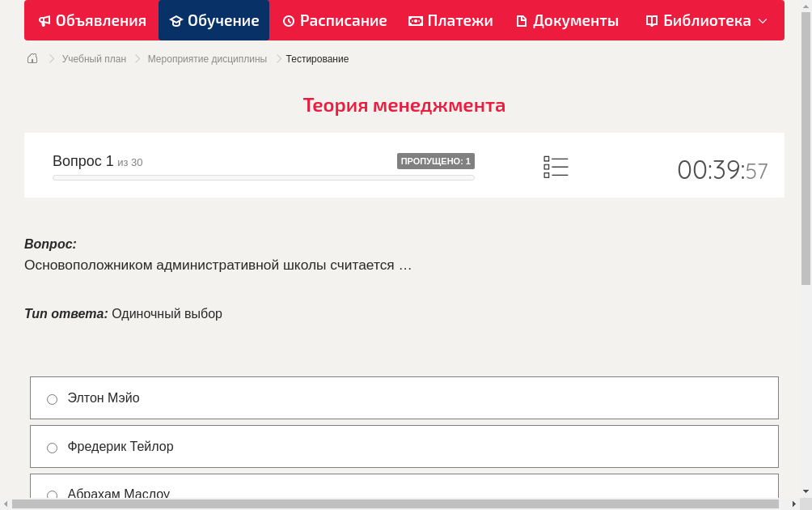
Task: Click the home icon in the breadcrumb
Action: coord(32,58)
